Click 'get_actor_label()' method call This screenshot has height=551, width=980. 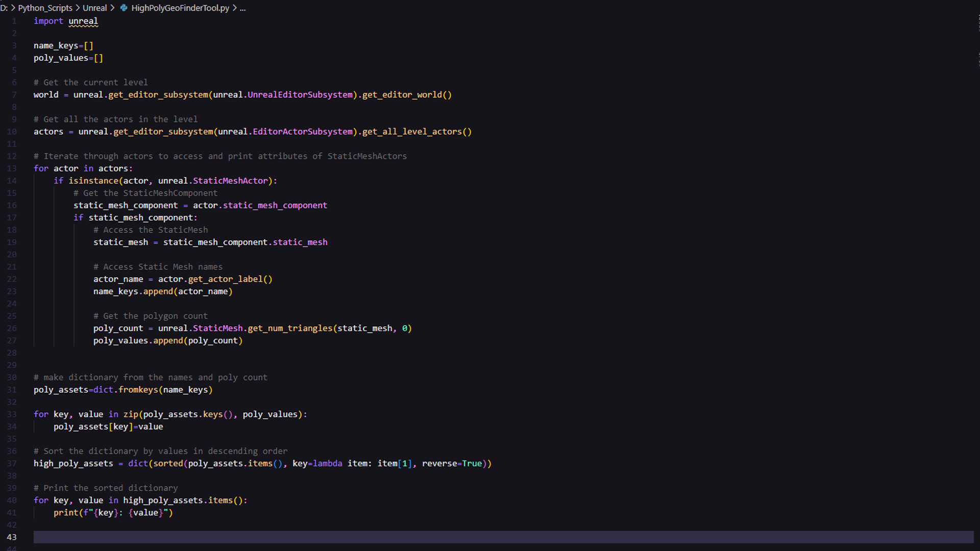click(x=230, y=279)
